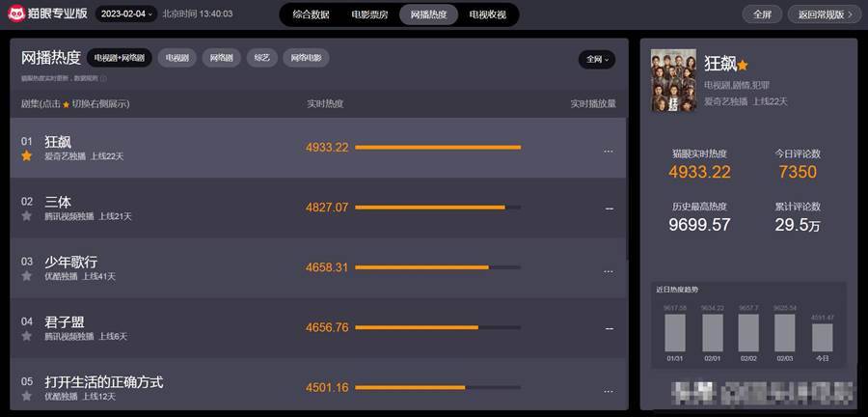This screenshot has width=868, height=417.
Task: Toggle the star for 狂飙 row
Action: pyautogui.click(x=27, y=156)
